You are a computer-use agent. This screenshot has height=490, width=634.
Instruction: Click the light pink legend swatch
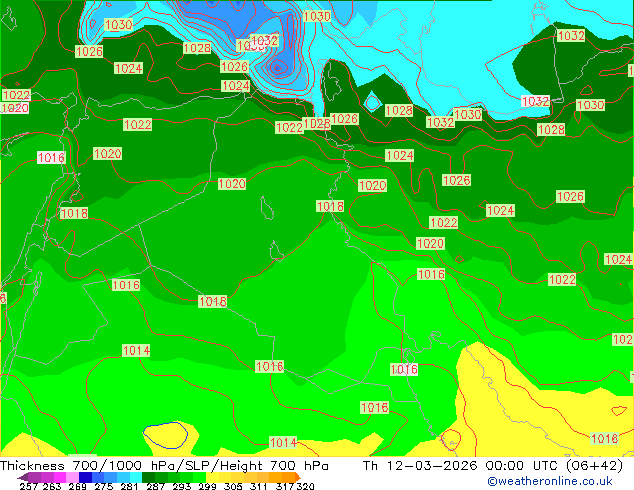point(72,477)
